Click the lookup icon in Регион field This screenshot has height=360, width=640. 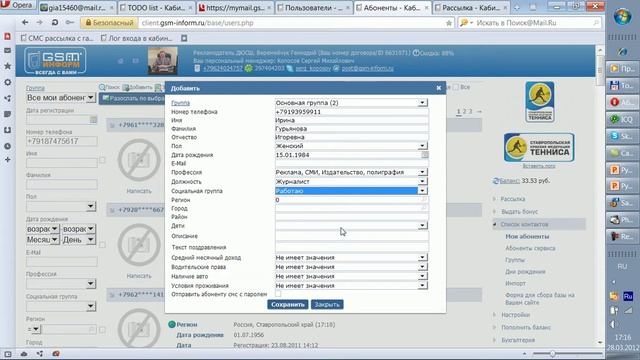click(x=424, y=200)
